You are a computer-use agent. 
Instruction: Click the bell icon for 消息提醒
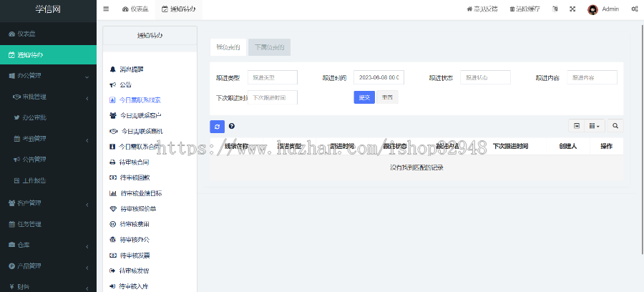click(112, 69)
